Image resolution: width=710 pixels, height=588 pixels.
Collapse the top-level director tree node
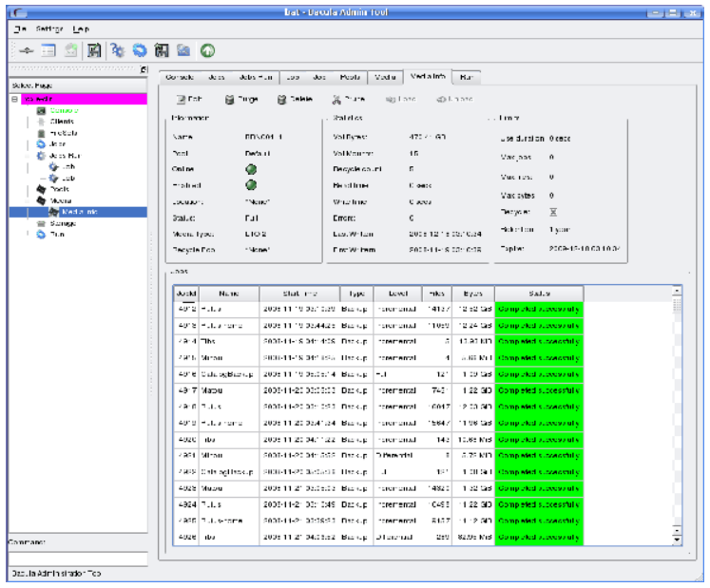(x=14, y=99)
